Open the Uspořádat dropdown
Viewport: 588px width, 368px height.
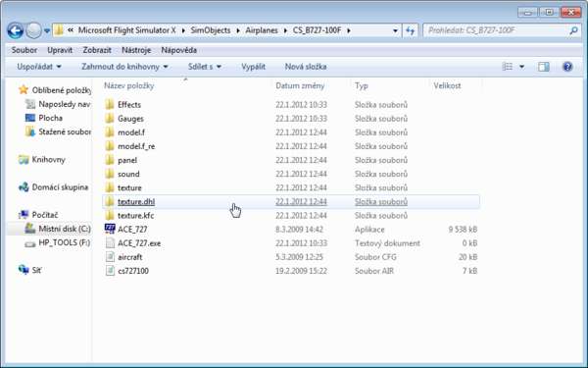(x=38, y=67)
